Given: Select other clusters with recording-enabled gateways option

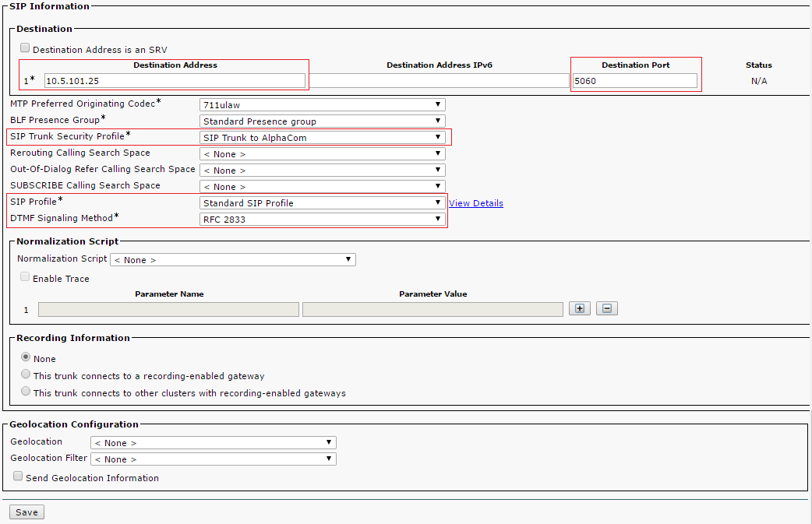Looking at the screenshot, I should click(26, 392).
